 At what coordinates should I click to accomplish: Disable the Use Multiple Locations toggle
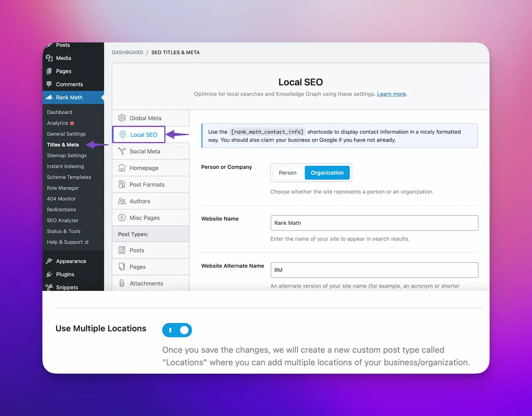click(177, 330)
